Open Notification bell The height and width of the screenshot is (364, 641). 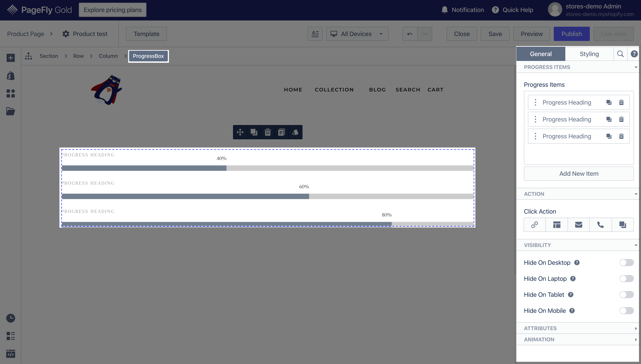click(x=444, y=10)
